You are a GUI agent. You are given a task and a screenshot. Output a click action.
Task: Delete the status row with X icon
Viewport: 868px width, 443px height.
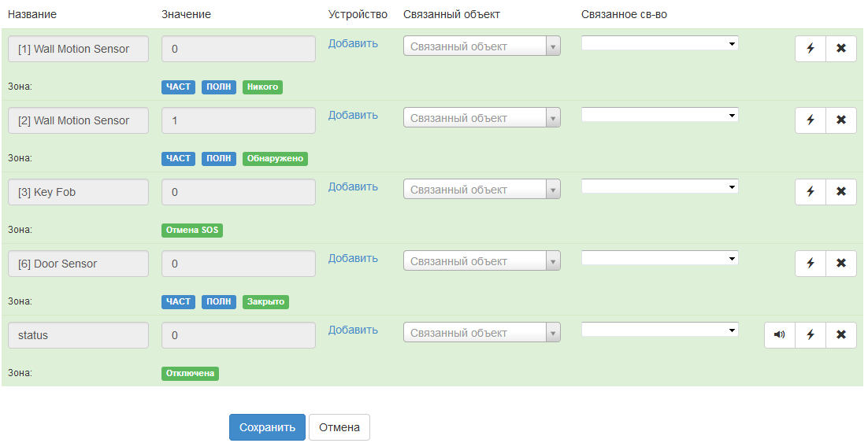[x=841, y=334]
